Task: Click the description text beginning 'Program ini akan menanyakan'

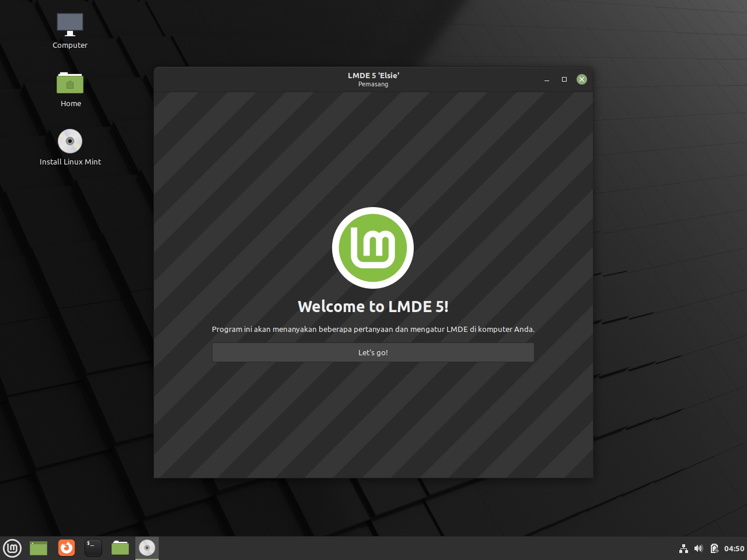Action: point(373,330)
